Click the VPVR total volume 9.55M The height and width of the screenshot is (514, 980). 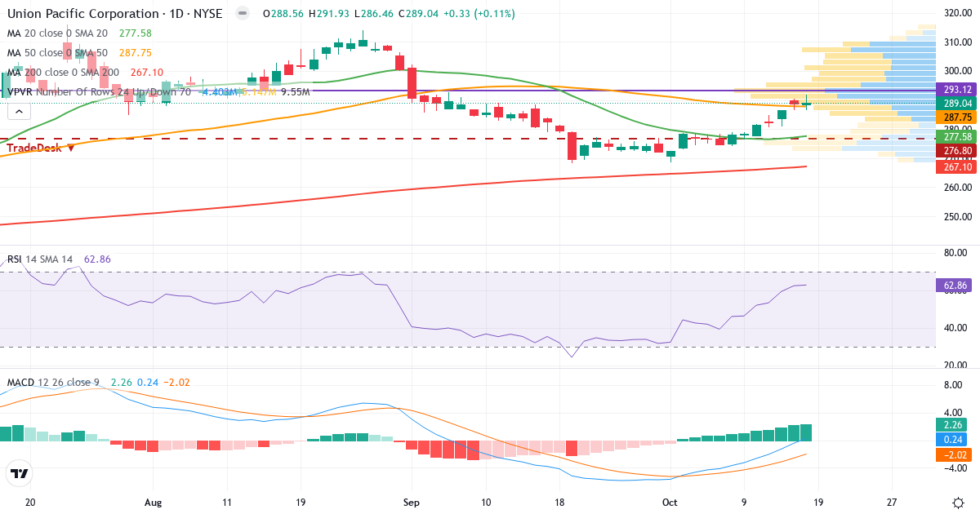295,91
